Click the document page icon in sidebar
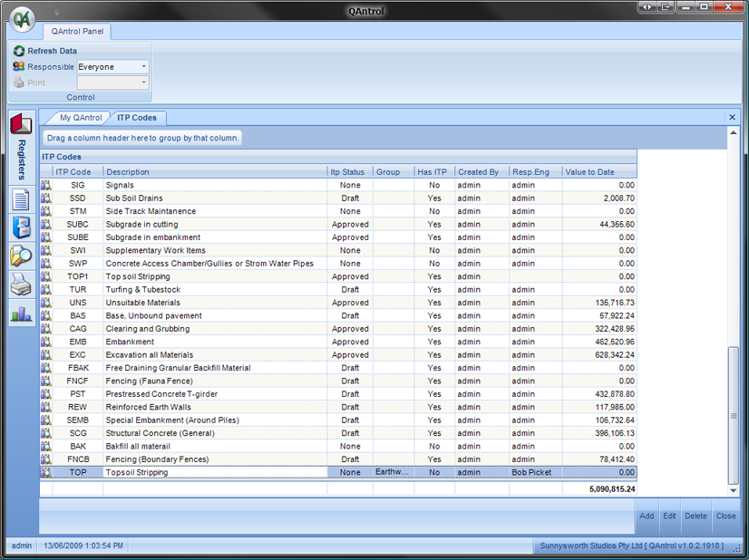The image size is (749, 560). click(x=21, y=199)
